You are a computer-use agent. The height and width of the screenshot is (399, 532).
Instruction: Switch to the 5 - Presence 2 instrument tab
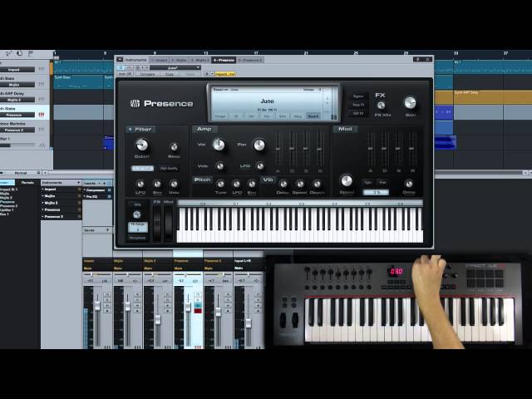(x=250, y=60)
